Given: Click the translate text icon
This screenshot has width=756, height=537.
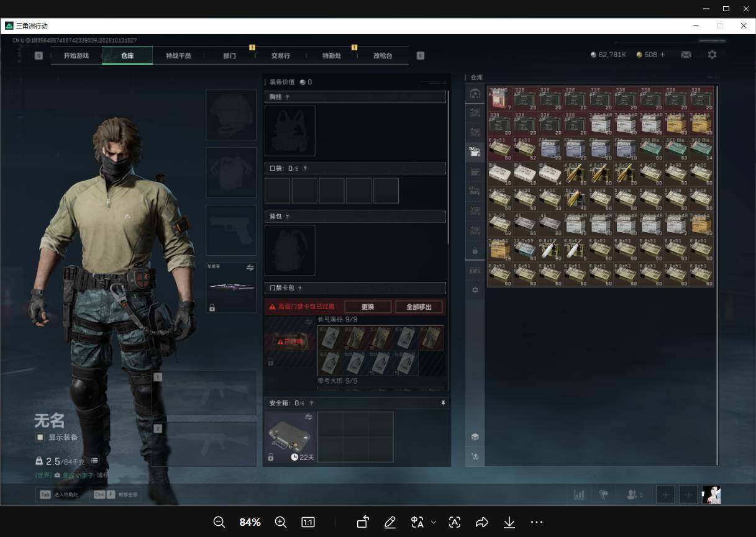Looking at the screenshot, I should [417, 522].
